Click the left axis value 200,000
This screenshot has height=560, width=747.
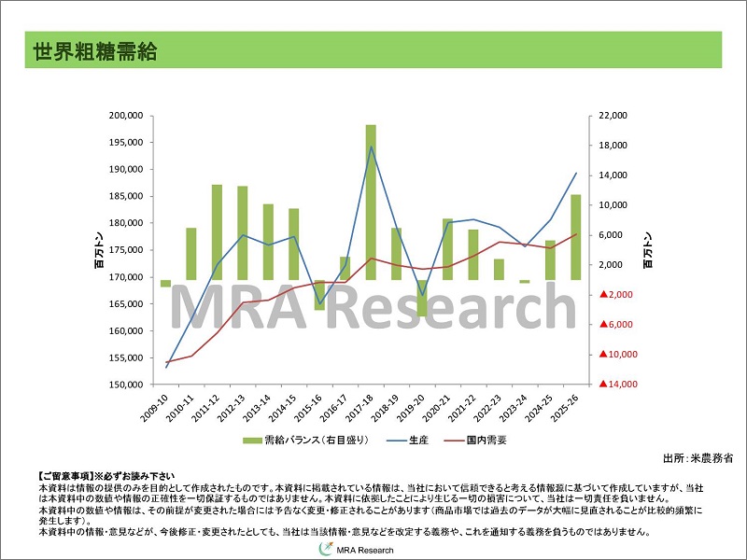126,116
